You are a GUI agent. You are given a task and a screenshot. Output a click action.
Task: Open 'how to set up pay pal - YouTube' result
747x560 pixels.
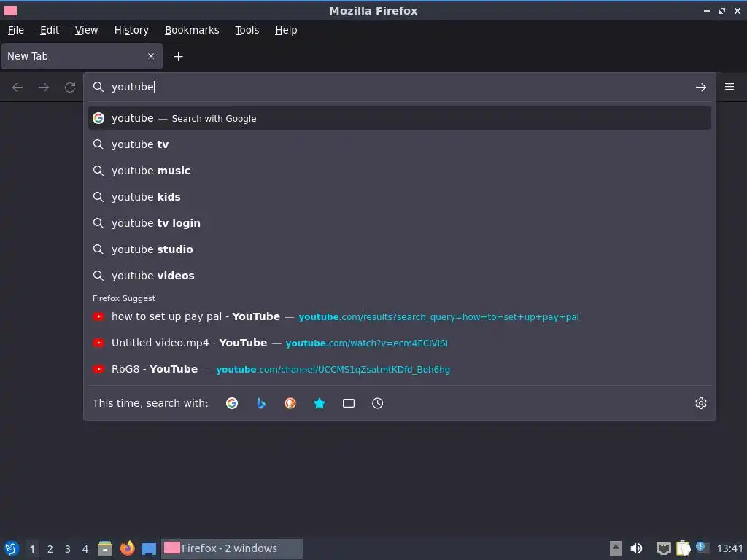399,316
